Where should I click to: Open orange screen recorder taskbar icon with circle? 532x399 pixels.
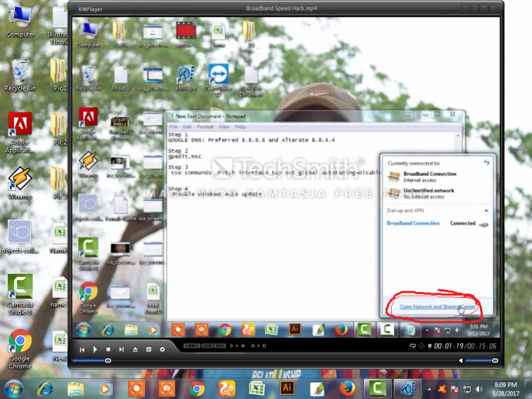click(x=137, y=389)
